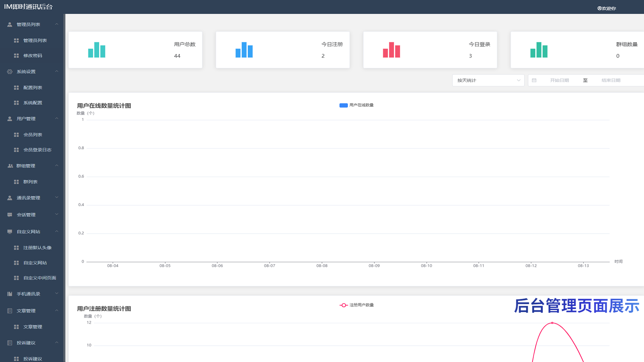Click the green bar chart icon for 群组数量
Viewport: 644px width, 362px height.
tap(539, 50)
